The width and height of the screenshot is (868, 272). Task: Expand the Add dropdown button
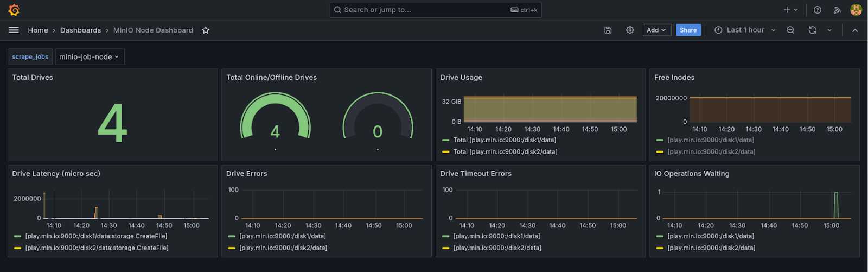657,30
